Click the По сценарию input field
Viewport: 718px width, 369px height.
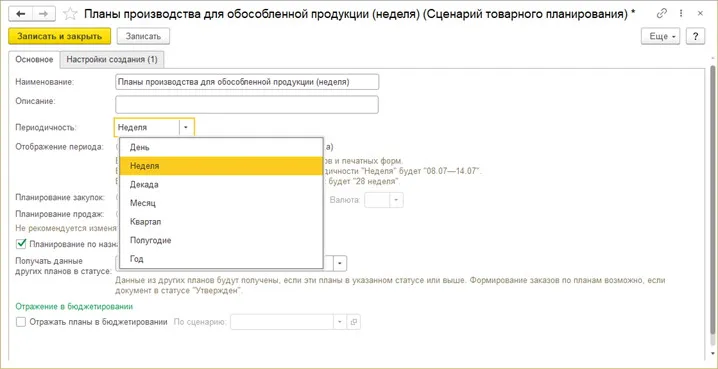(x=282, y=322)
